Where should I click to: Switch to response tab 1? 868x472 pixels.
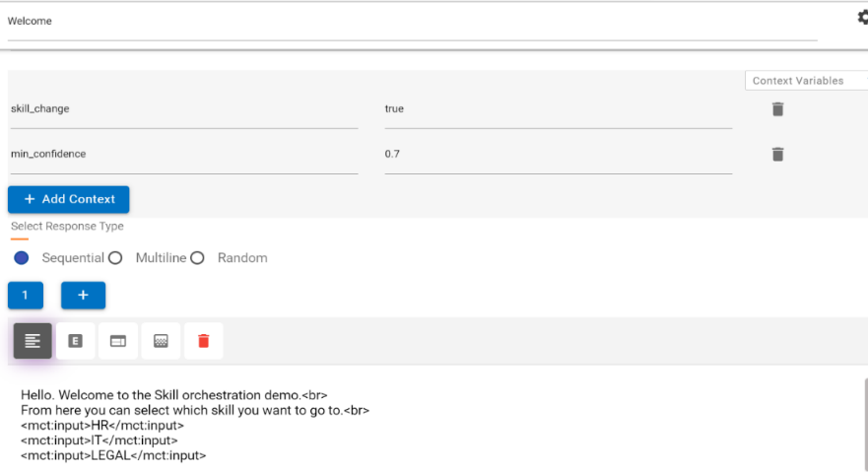(x=26, y=295)
